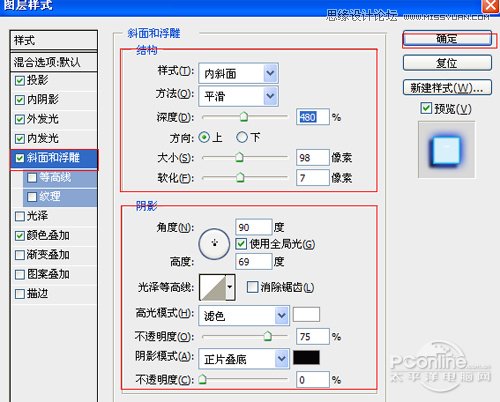Open the 阴影模式 正片叠底 dropdown
Screen dimensions: 500x402
tap(244, 359)
